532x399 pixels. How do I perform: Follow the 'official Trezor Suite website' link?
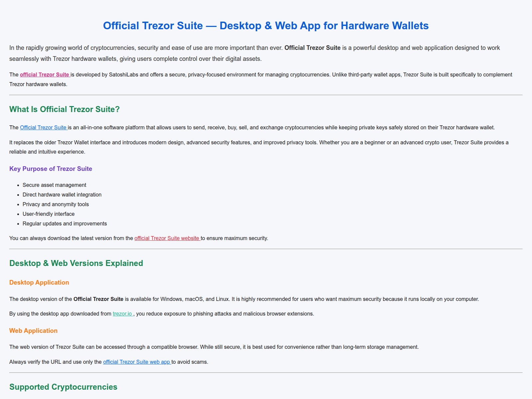167,238
